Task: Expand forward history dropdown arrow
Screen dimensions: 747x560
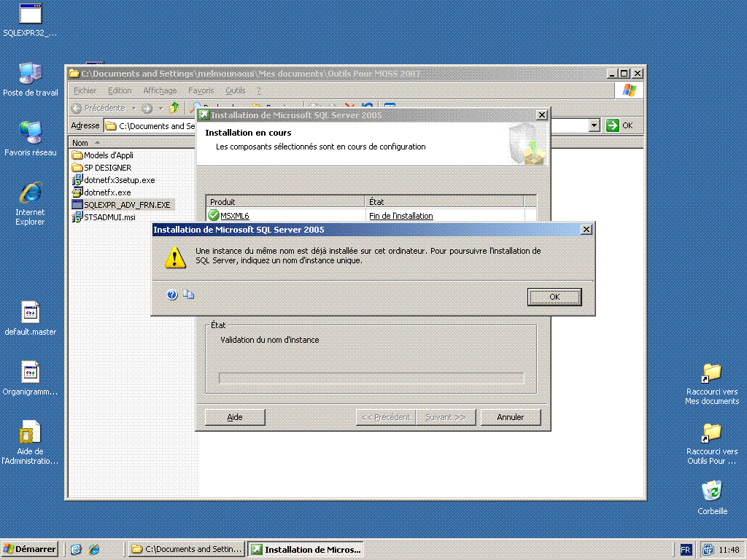Action: [x=160, y=108]
